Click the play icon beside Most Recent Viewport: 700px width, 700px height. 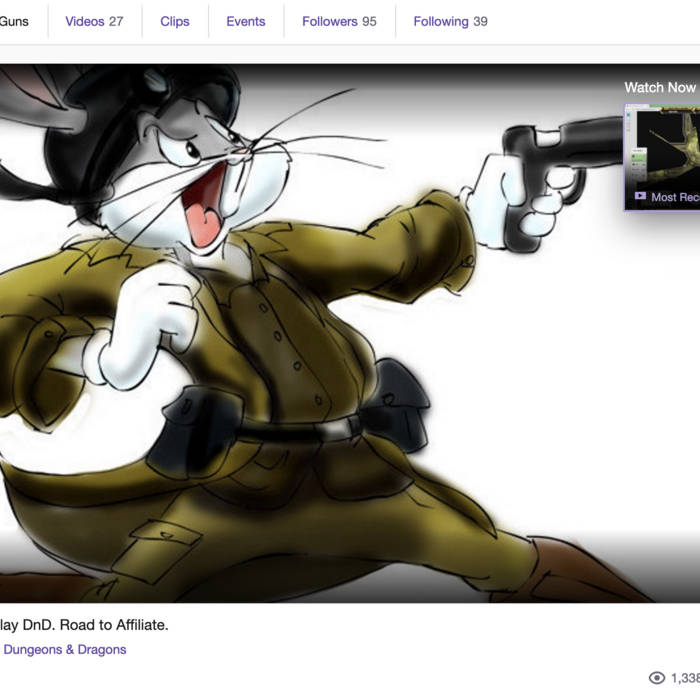640,197
